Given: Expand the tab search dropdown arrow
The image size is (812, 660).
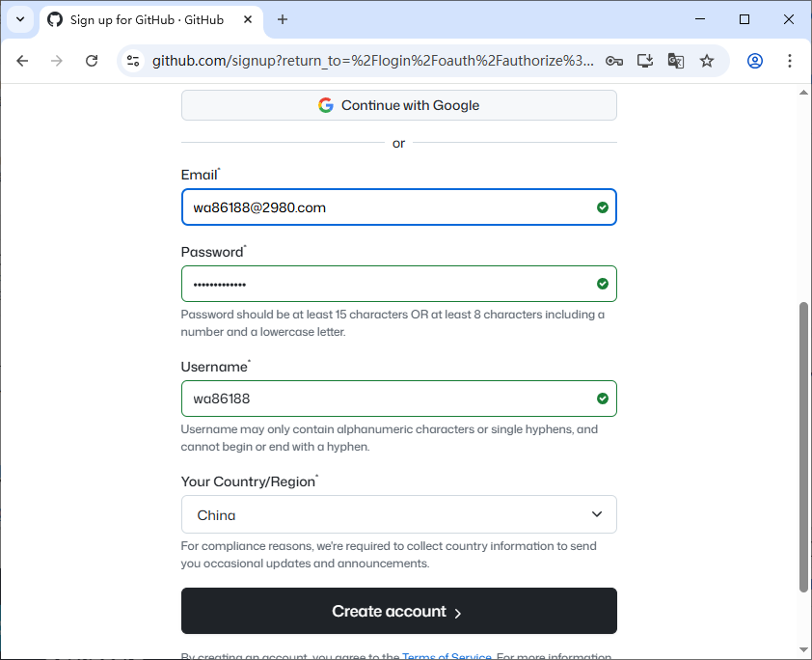Looking at the screenshot, I should coord(19,19).
